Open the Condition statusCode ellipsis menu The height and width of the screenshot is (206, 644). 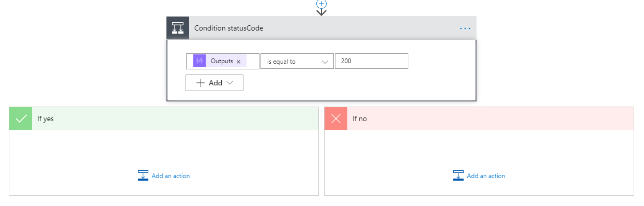click(465, 28)
